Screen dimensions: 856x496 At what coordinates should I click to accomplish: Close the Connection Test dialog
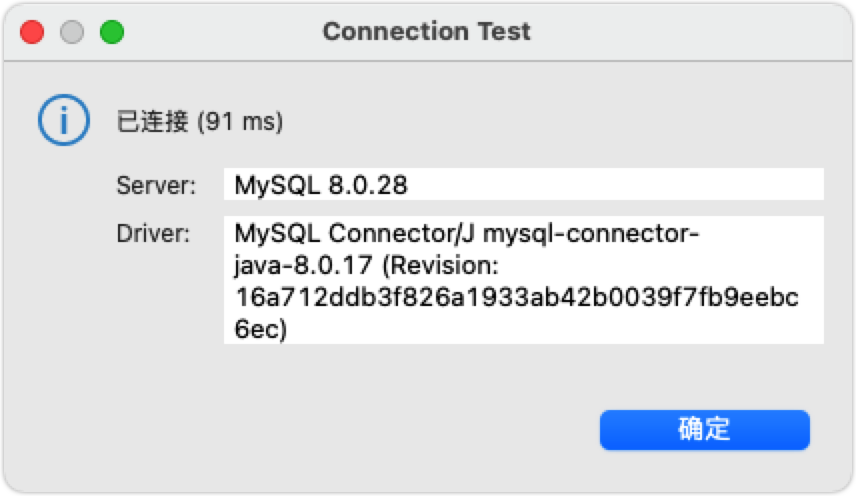coord(33,32)
